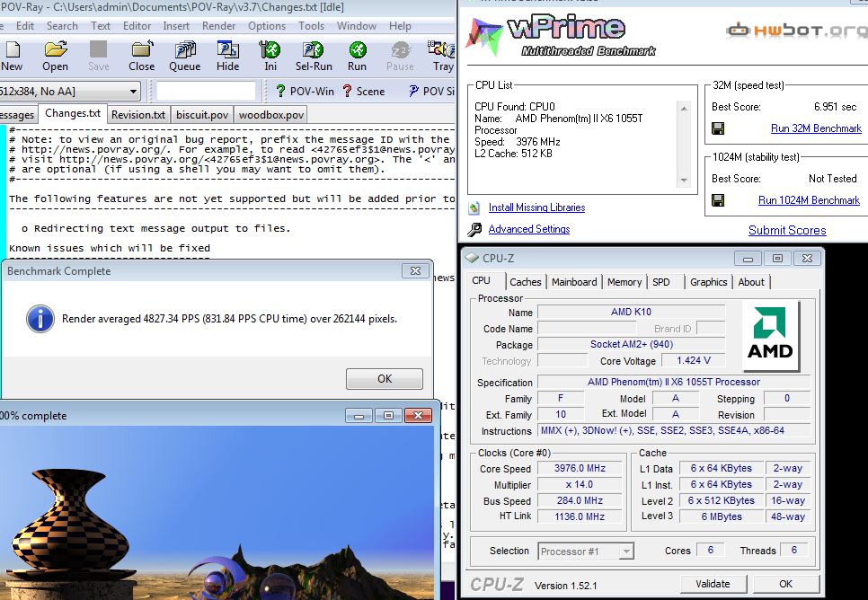Click the AMD logo in CPU-Z
The height and width of the screenshot is (600, 868).
(x=770, y=335)
